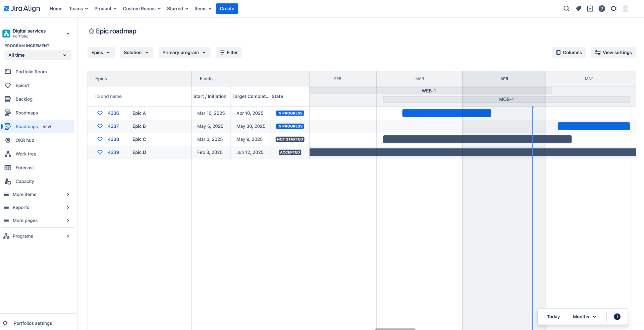The width and height of the screenshot is (644, 330).
Task: Select the blue Epic A timeline bar
Action: coord(446,113)
